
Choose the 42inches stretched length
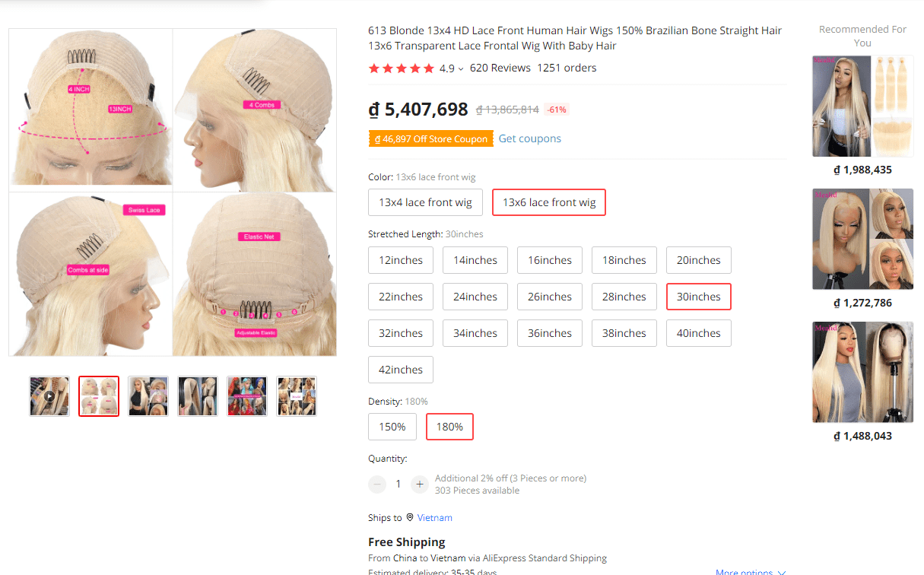[x=400, y=370]
